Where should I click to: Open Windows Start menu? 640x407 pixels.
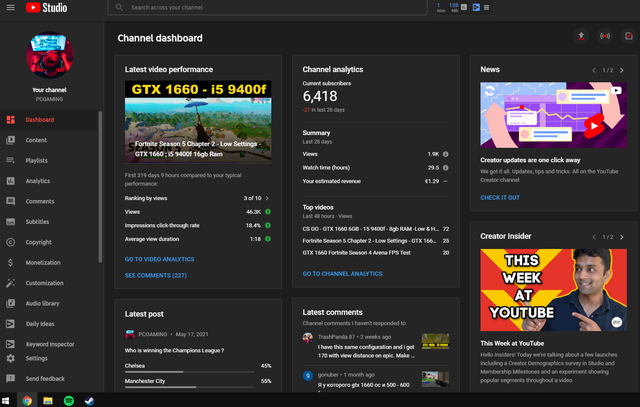pos(5,400)
